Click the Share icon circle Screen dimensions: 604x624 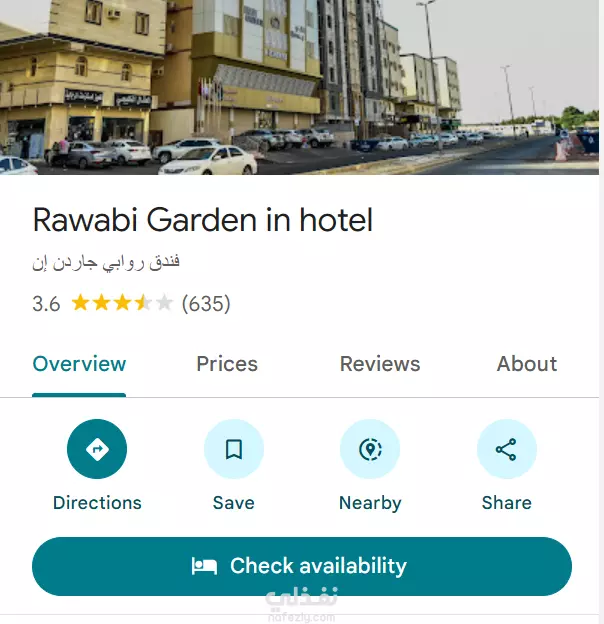(x=507, y=449)
